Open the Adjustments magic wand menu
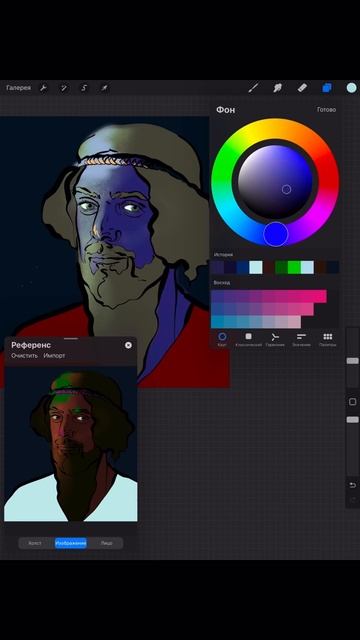The image size is (360, 640). 64,88
